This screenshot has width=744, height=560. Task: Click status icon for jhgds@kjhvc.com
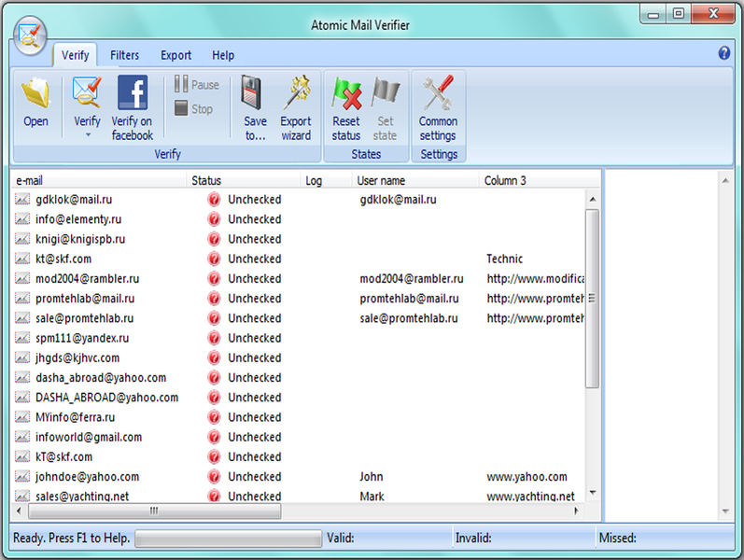tap(214, 357)
